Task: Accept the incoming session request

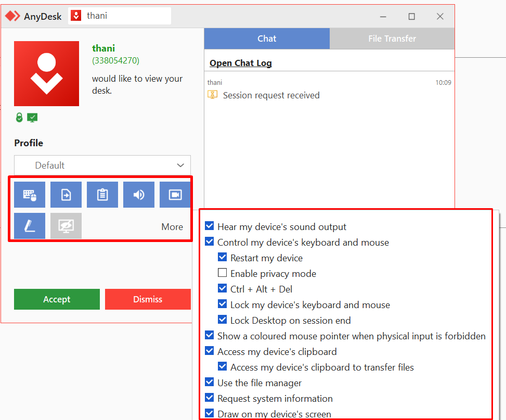Action: 57,299
